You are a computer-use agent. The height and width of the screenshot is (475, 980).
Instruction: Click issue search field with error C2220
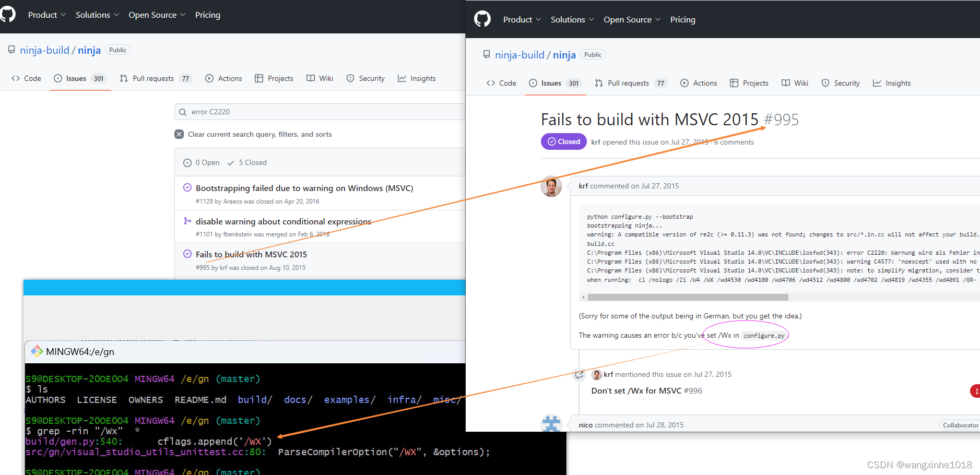point(320,112)
